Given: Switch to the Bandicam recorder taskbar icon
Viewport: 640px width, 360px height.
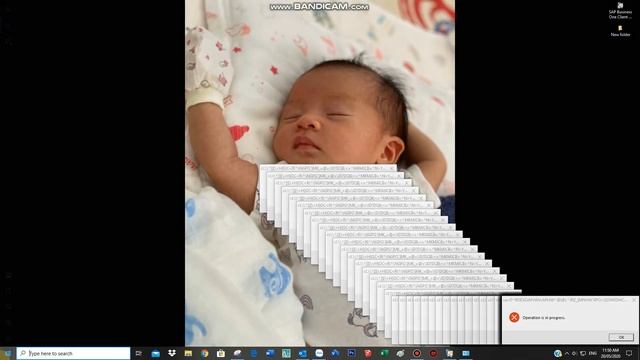Looking at the screenshot, I should click(417, 353).
